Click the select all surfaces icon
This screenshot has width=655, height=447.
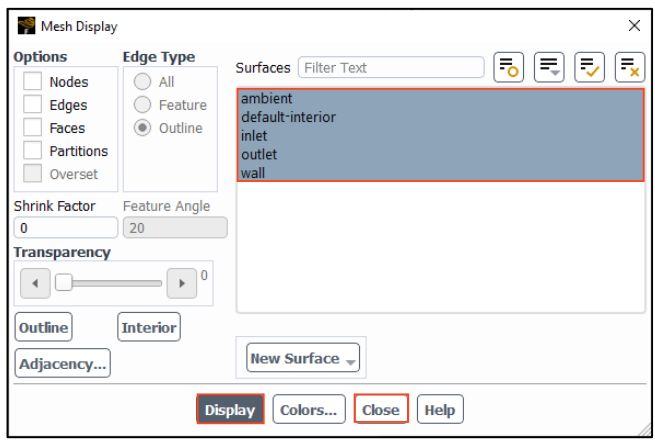589,68
